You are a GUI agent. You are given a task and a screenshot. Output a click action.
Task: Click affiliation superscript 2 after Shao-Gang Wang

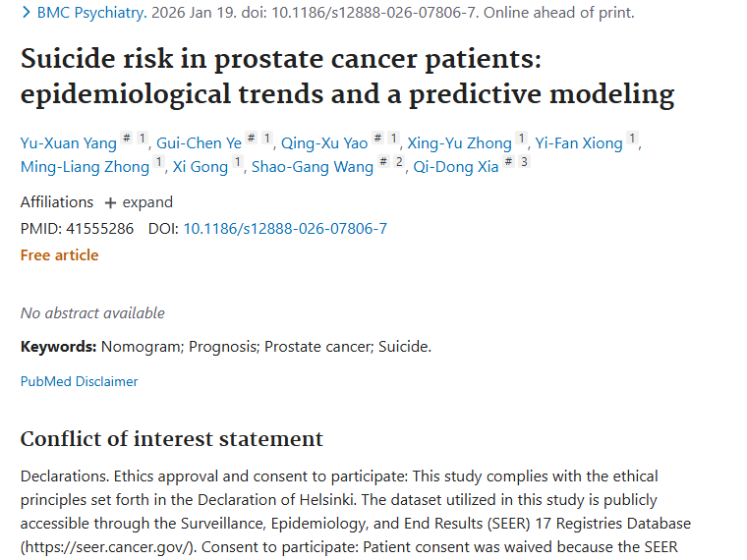[399, 162]
